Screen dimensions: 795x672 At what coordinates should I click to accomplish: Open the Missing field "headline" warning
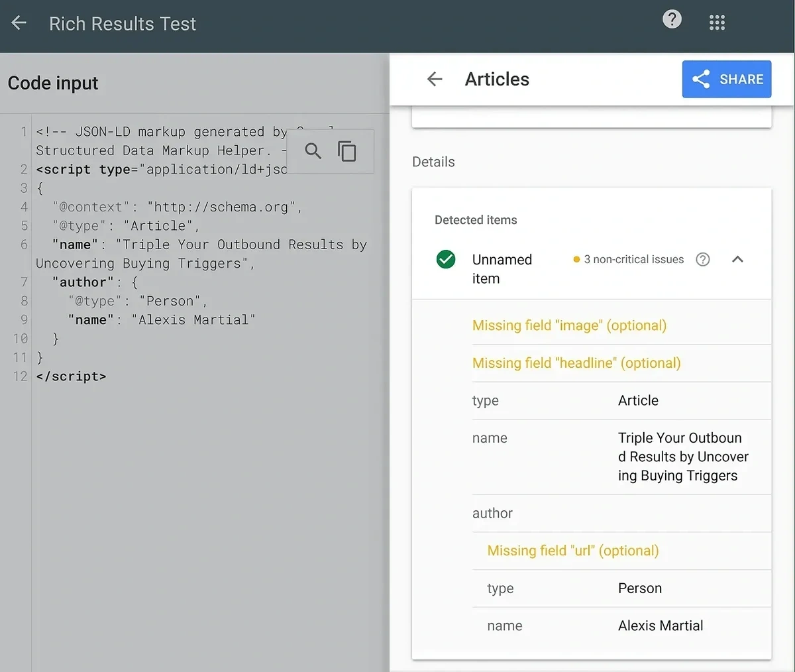[x=576, y=363]
